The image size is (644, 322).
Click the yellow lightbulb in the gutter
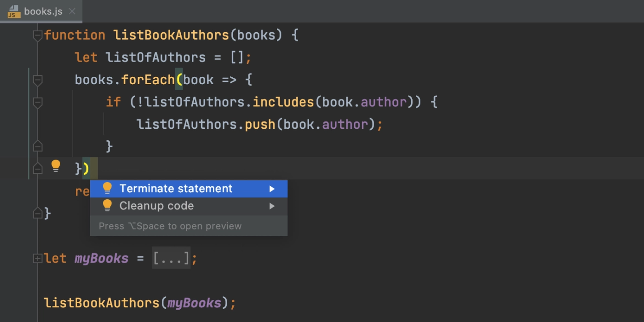pos(56,166)
